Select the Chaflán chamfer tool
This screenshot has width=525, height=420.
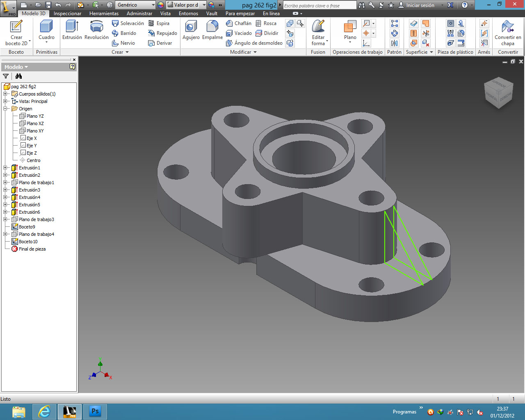tap(239, 23)
